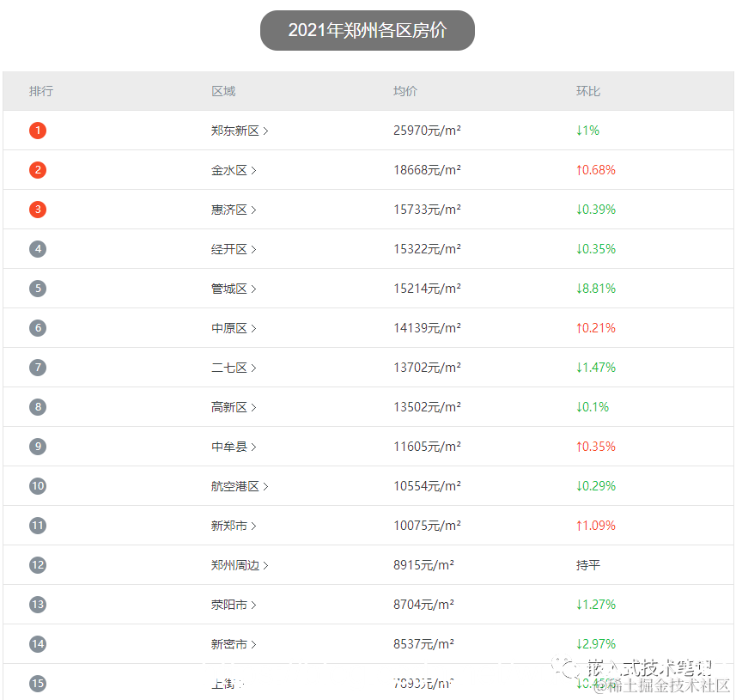This screenshot has height=700, width=736.
Task: Click the gray rank 6 badge
Action: coord(38,328)
